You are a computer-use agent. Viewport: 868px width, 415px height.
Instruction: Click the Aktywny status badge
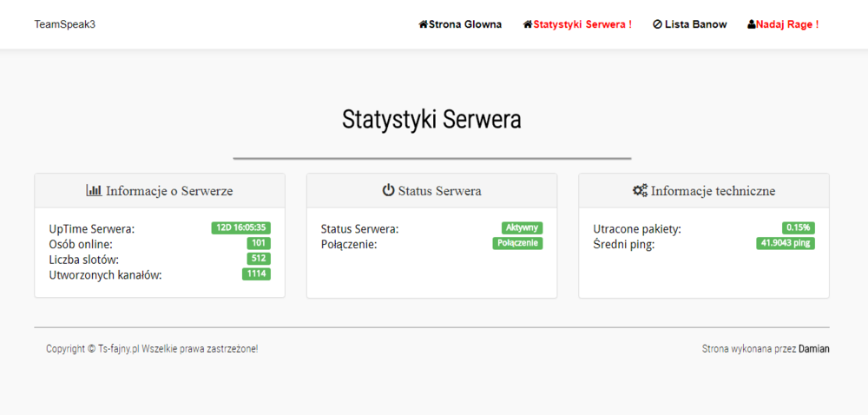pos(523,228)
